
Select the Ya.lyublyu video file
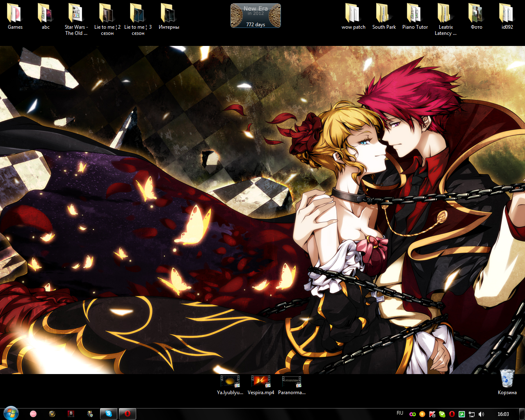(230, 385)
